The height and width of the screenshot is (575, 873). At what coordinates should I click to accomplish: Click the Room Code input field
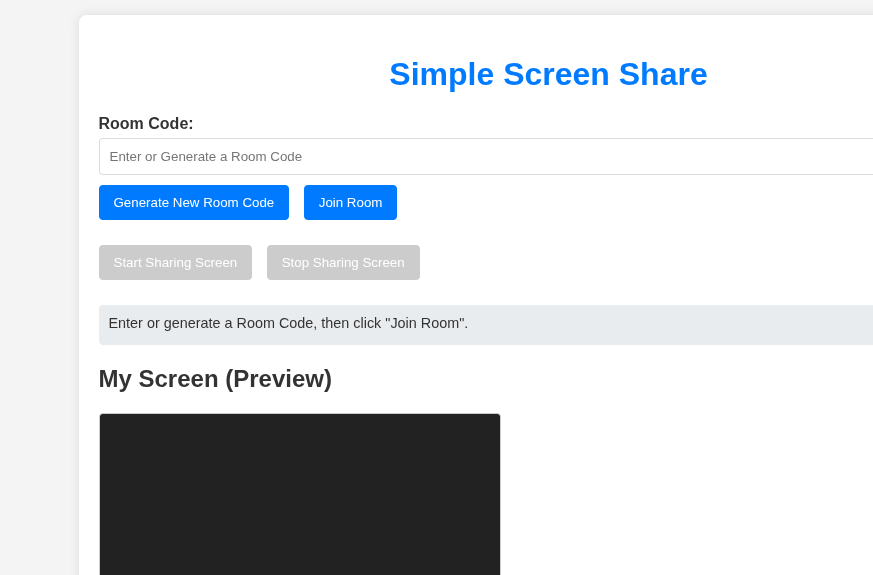click(486, 156)
